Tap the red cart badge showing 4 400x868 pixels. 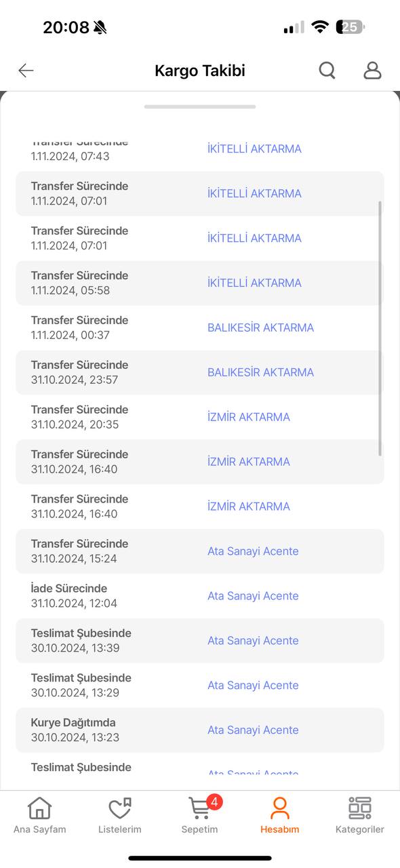(x=214, y=802)
